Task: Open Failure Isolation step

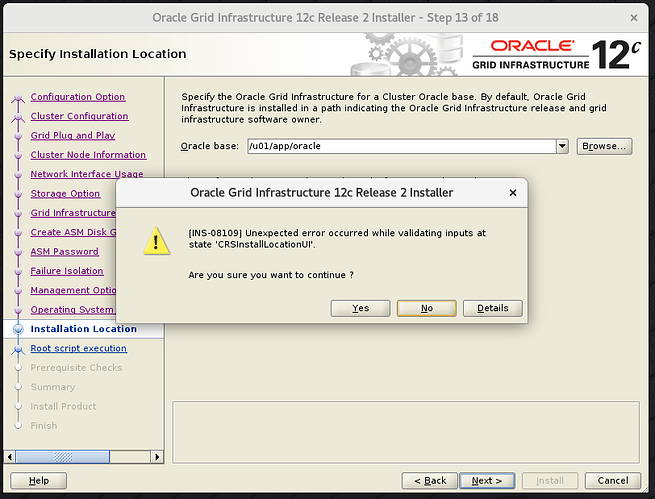Action: click(67, 271)
